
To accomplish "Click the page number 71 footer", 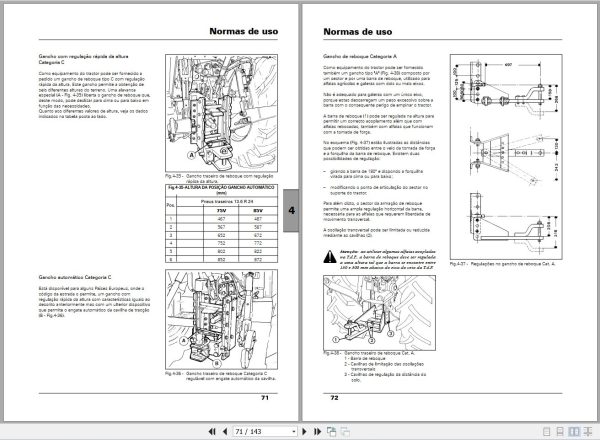I will pyautogui.click(x=265, y=398).
